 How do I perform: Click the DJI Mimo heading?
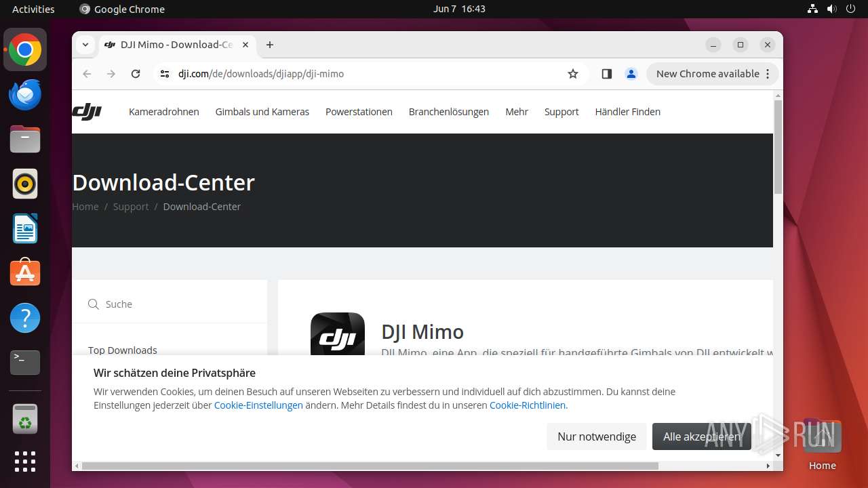click(x=422, y=331)
